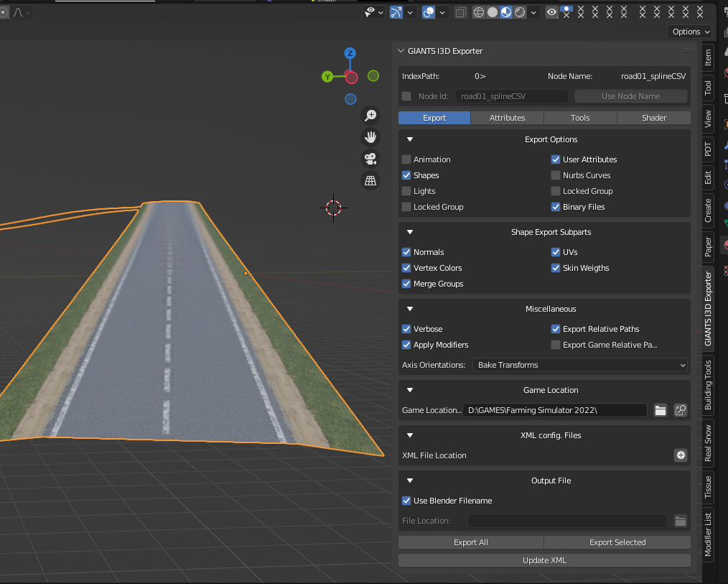Click the folder icon beside Game Location
This screenshot has height=584, width=728.
click(661, 410)
